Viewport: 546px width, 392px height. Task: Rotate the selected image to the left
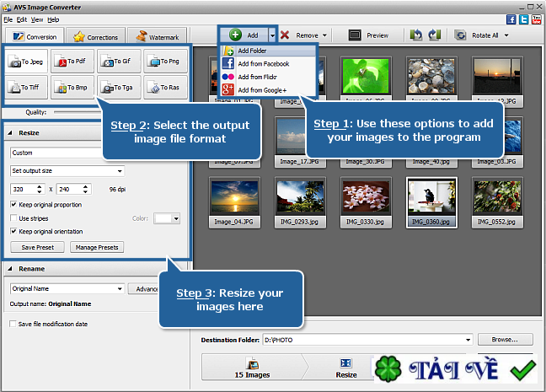[x=416, y=35]
